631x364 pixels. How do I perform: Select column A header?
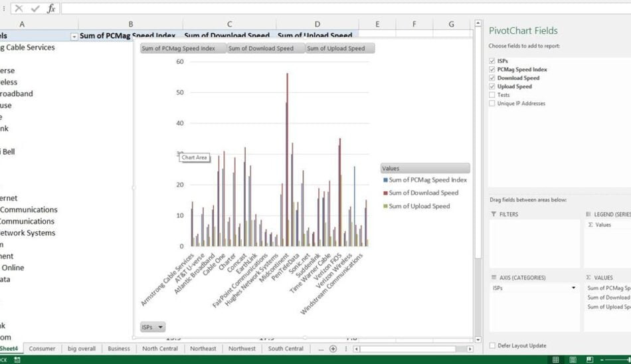22,24
